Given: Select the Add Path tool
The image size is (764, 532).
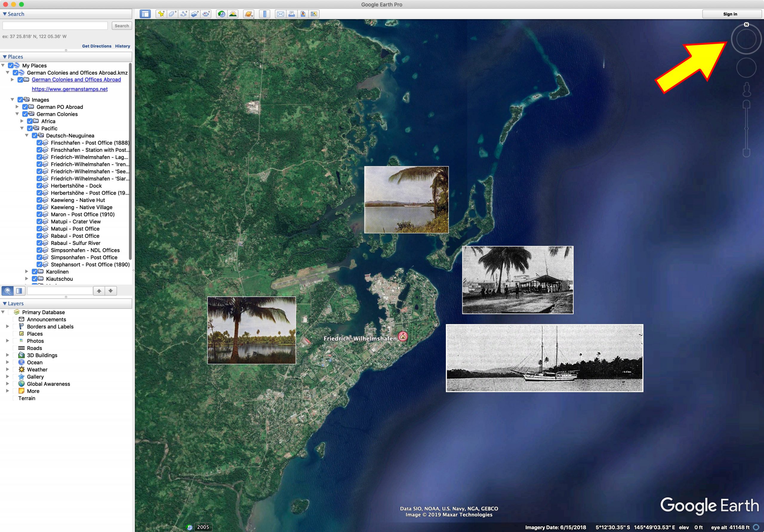Looking at the screenshot, I should [x=184, y=14].
